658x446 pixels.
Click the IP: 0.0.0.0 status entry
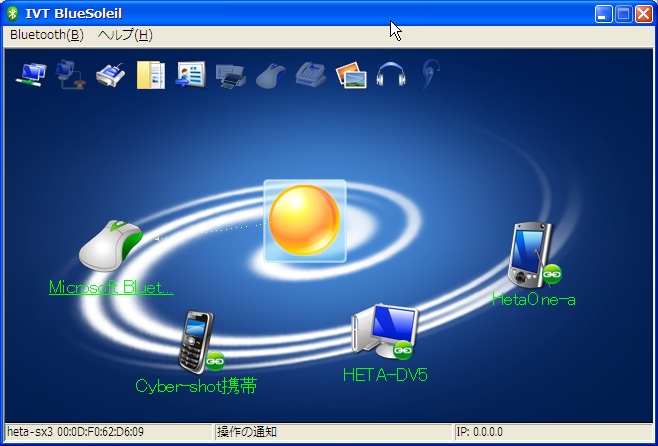point(479,432)
